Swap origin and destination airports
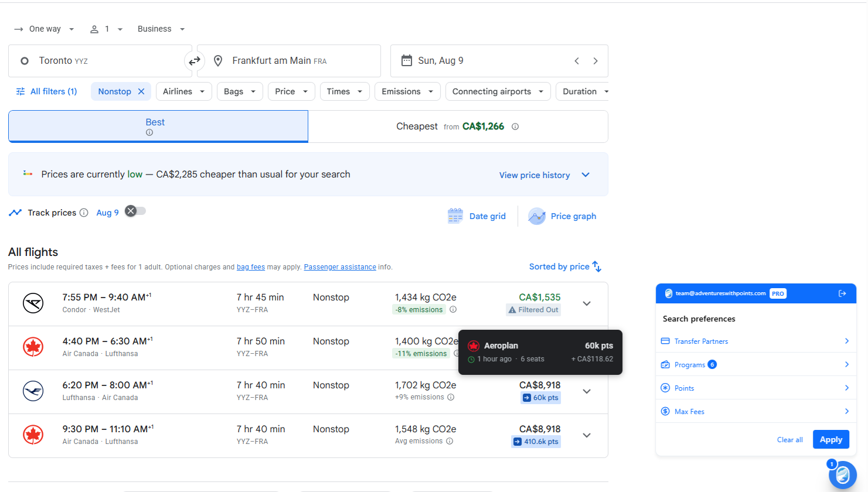 (194, 61)
